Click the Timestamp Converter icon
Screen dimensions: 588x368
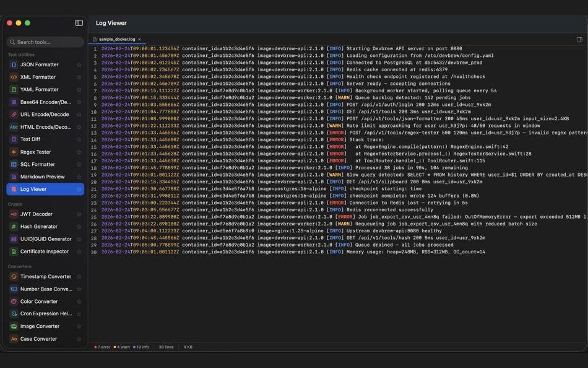[x=14, y=276]
